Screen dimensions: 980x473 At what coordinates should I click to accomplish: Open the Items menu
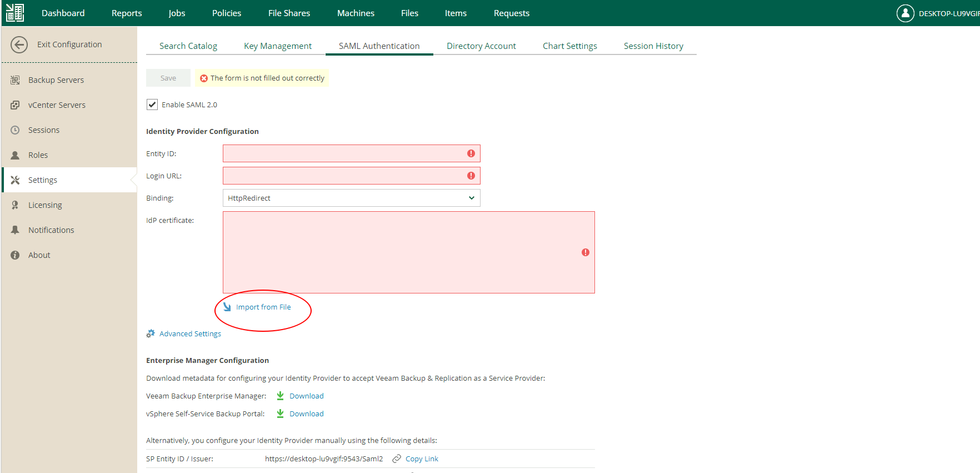coord(456,13)
